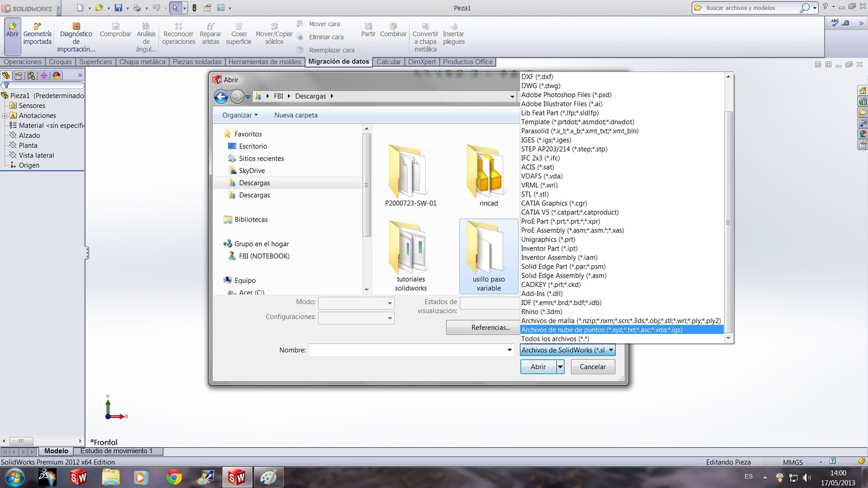Click the Back arrow in Abrir dialog
868x488 pixels.
pyautogui.click(x=221, y=97)
